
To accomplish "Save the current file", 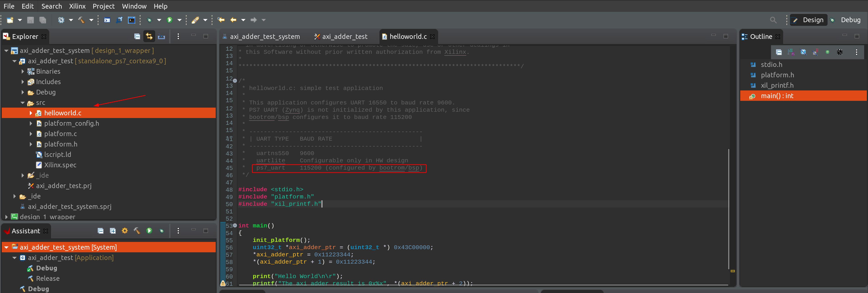I will click(30, 20).
